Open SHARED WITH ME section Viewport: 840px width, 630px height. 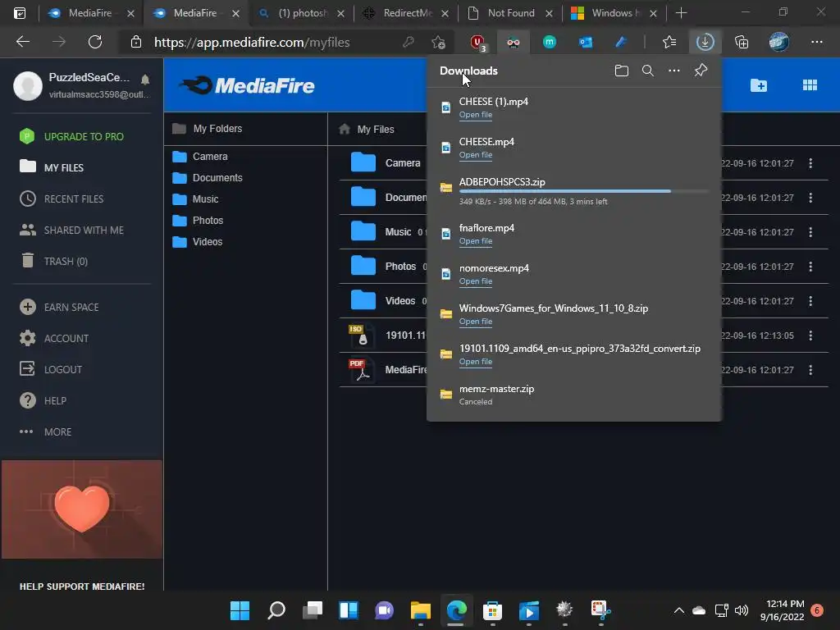pos(71,230)
